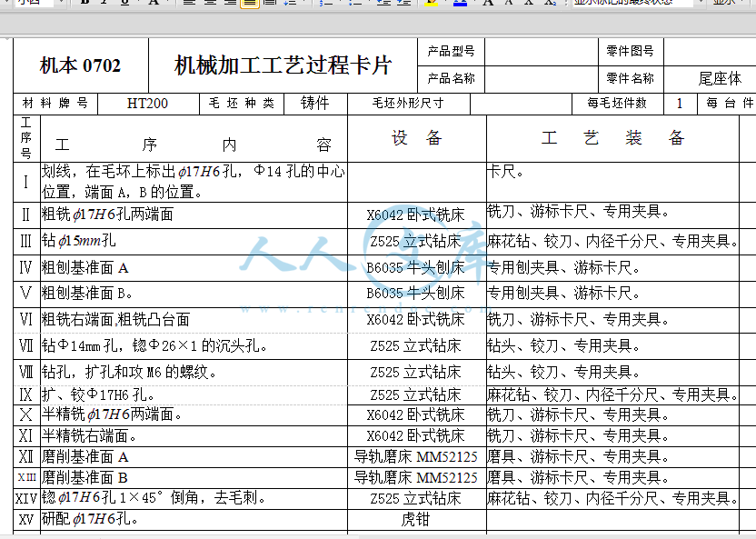This screenshot has height=539, width=756.
Task: Apply the yellow text highlight color
Action: click(431, 2)
